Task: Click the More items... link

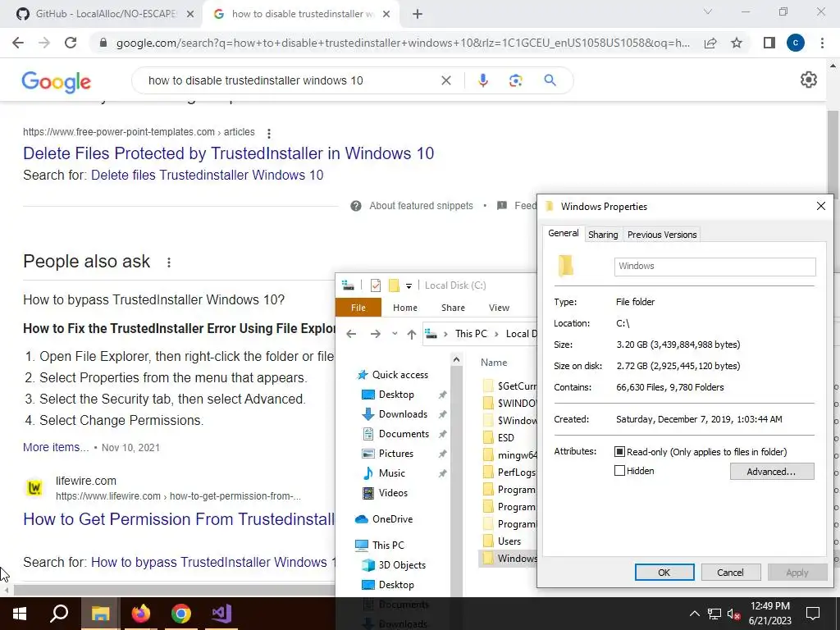Action: point(56,447)
